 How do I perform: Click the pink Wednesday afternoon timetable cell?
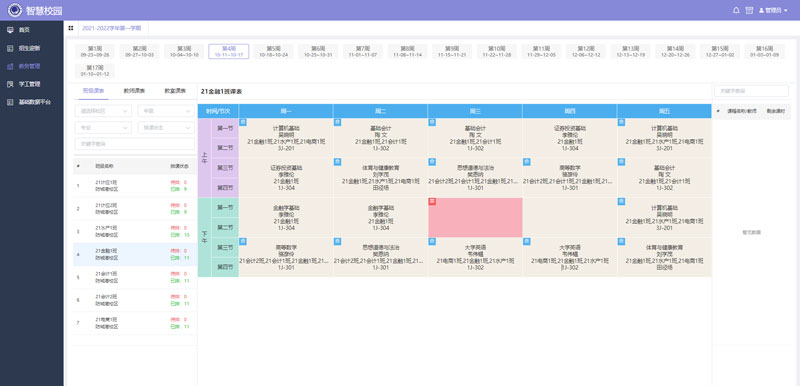coord(475,217)
